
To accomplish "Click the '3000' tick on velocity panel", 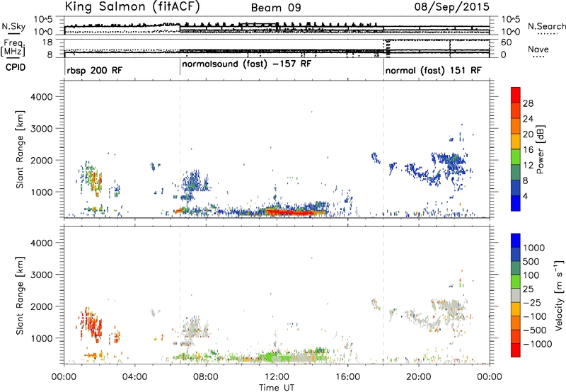I will click(41, 275).
